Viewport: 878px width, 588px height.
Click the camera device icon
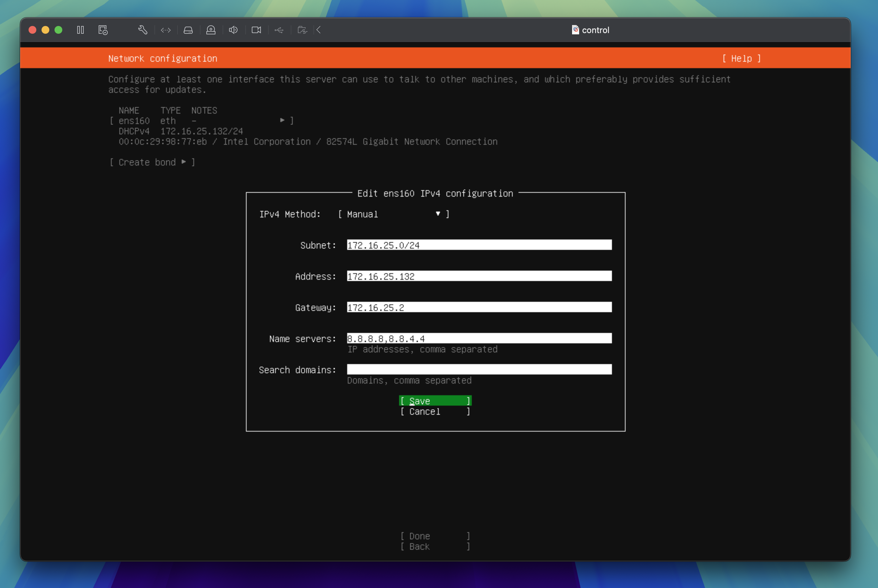[256, 30]
